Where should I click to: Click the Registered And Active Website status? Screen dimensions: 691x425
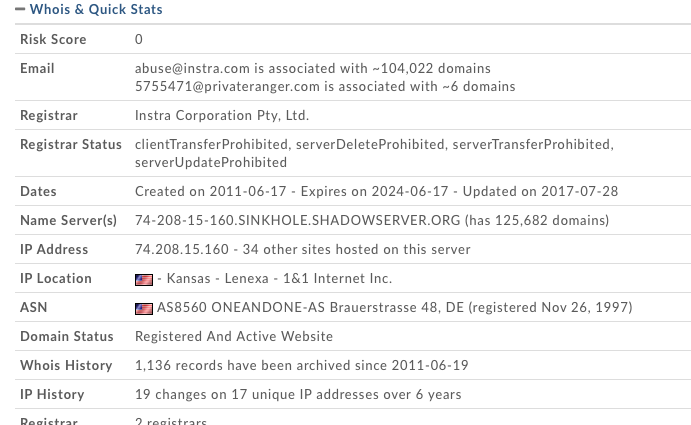tap(234, 337)
